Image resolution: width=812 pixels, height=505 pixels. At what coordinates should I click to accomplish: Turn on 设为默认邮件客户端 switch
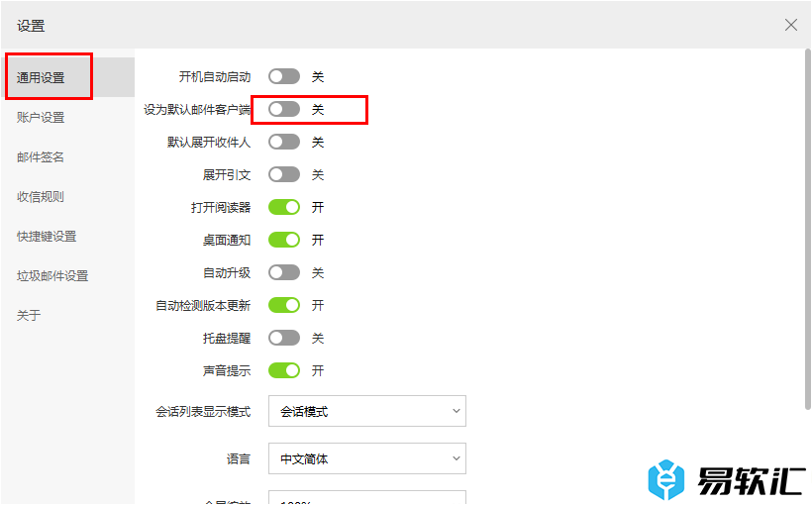tap(284, 109)
